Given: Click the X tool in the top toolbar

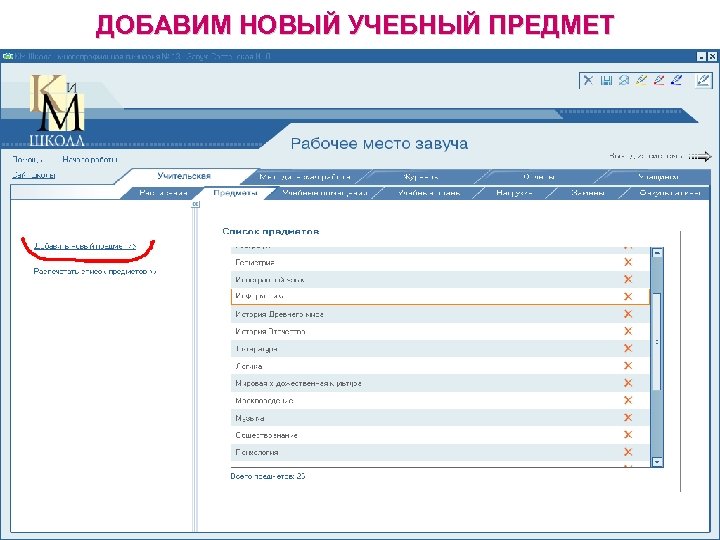Looking at the screenshot, I should coord(588,81).
